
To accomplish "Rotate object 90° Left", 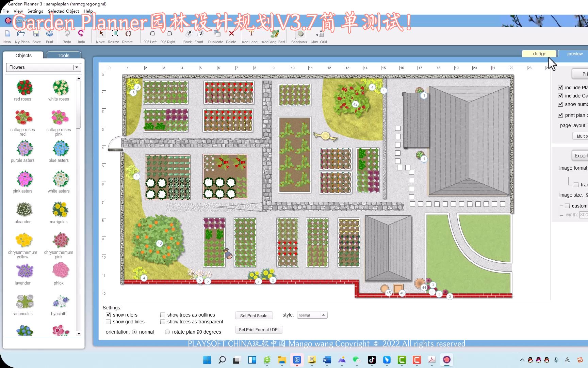I will tap(152, 34).
